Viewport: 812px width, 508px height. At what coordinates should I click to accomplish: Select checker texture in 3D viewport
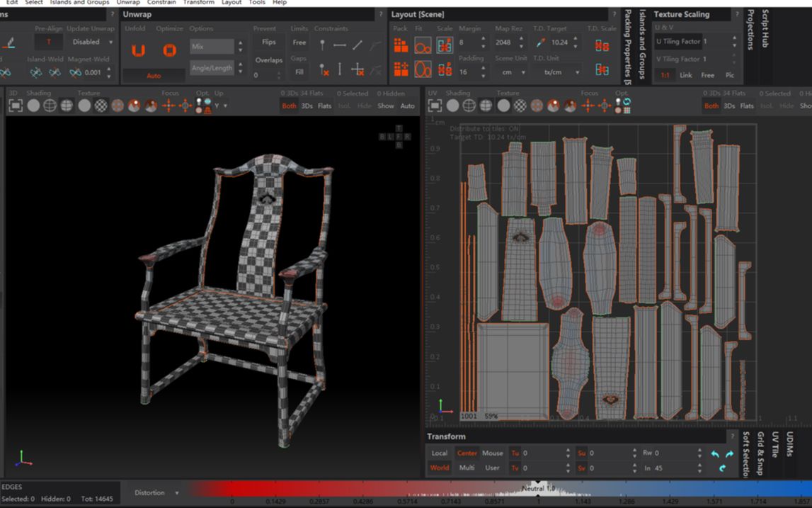[x=101, y=106]
